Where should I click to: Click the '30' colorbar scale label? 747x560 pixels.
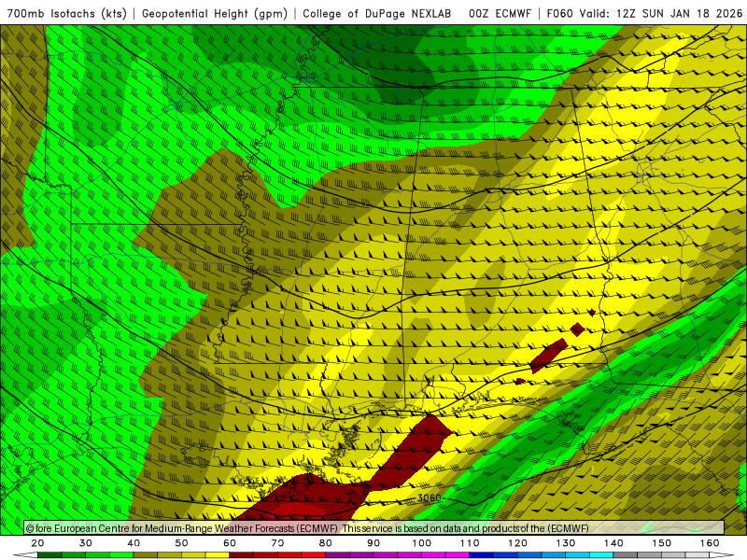[x=86, y=543]
